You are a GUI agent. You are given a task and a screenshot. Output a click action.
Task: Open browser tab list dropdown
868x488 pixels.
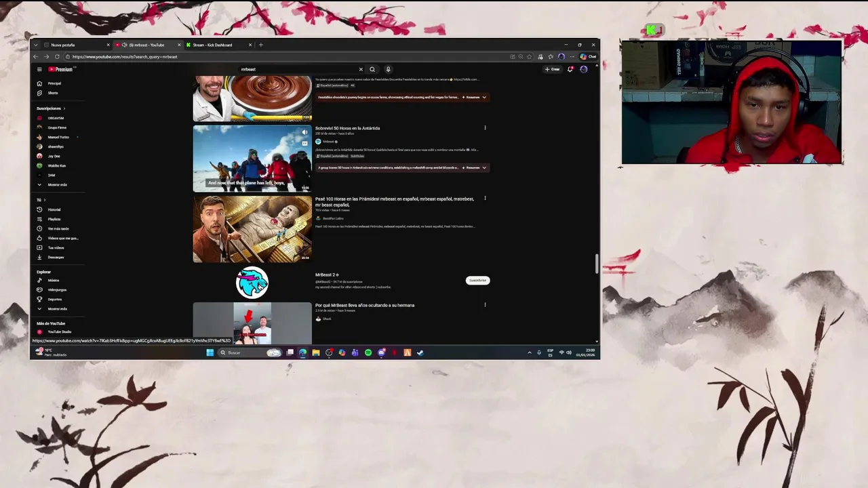[x=36, y=45]
